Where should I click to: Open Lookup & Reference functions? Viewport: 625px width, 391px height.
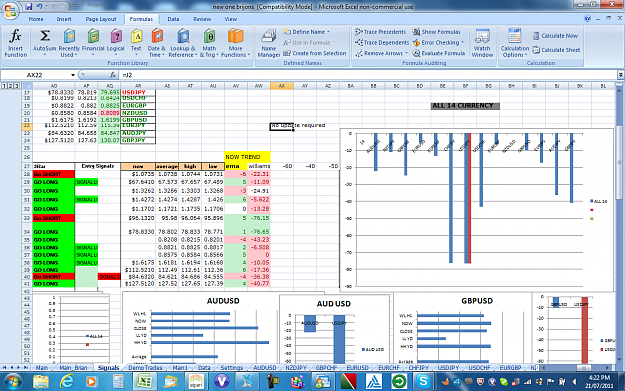[x=183, y=43]
